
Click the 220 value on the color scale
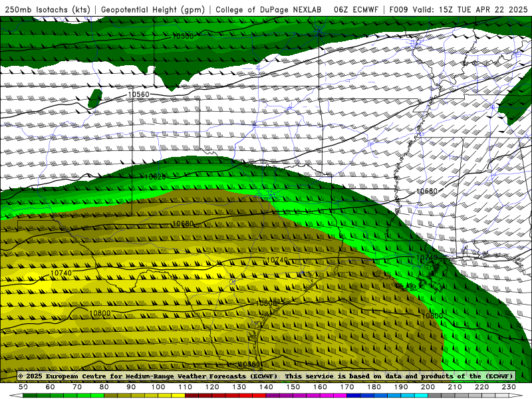tap(481, 387)
